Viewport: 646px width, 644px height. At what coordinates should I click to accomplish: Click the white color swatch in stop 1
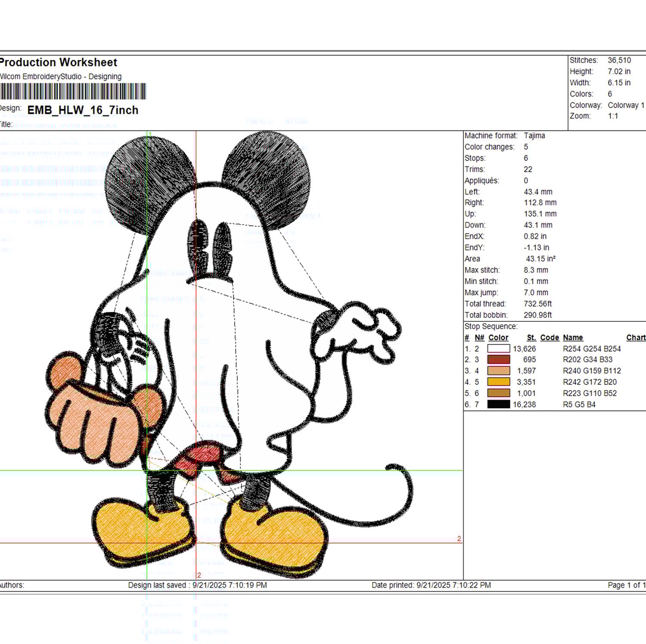(x=498, y=349)
